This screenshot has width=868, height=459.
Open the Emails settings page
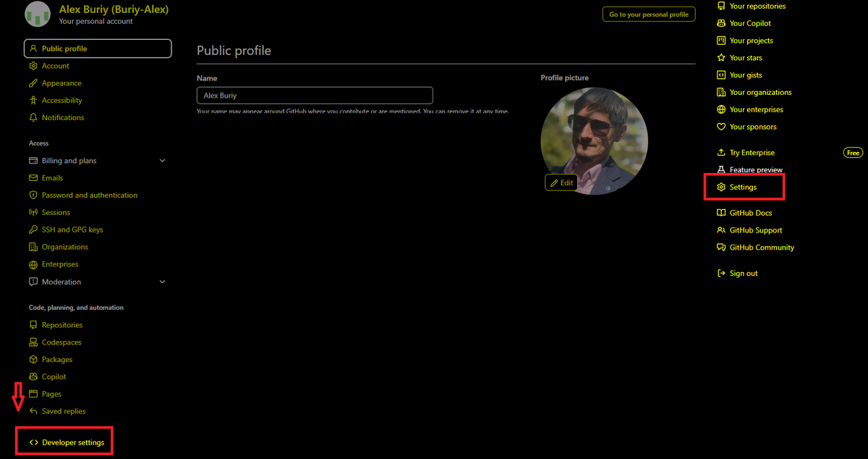(x=52, y=178)
